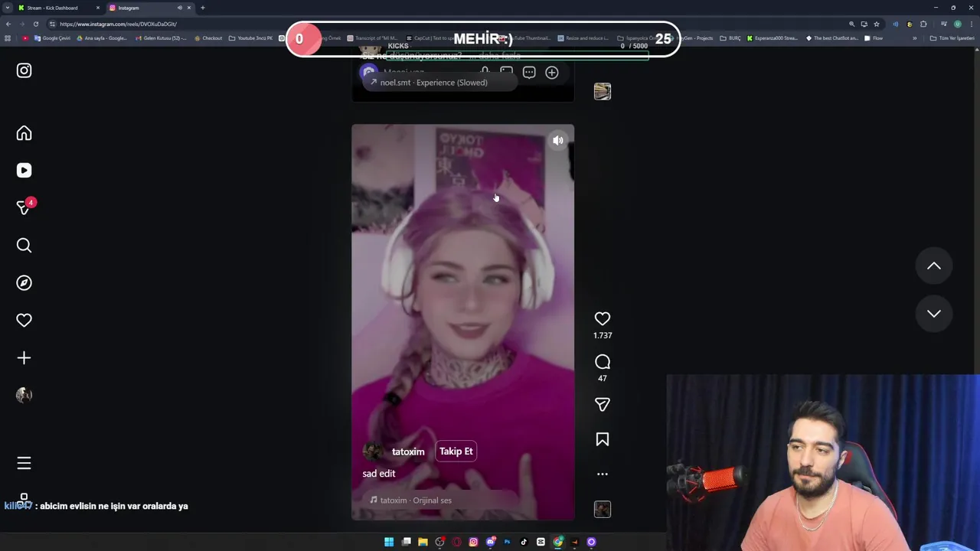Open Instagram search in sidebar
The image size is (980, 551).
coord(24,245)
